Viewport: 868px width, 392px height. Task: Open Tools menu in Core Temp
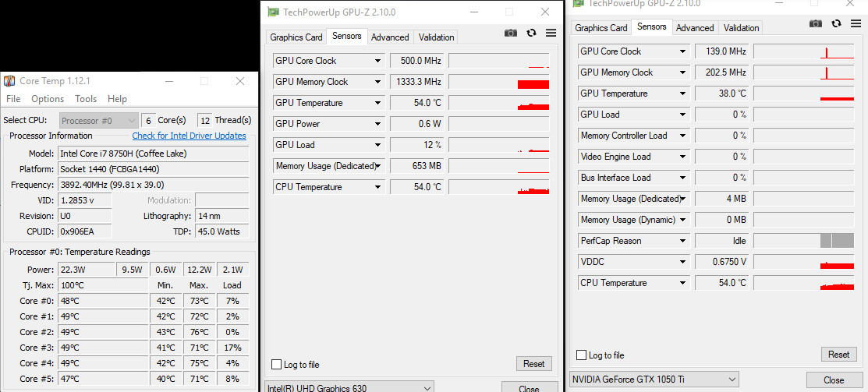(86, 99)
